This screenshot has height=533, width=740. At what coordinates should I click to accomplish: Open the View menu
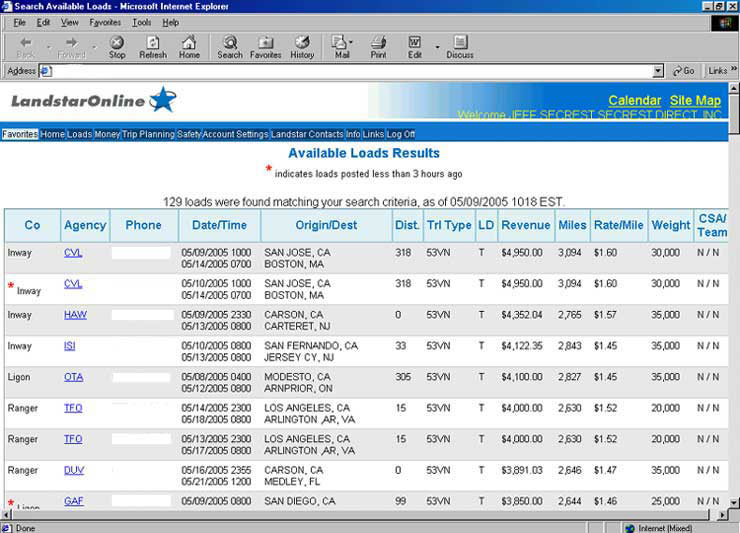tap(69, 22)
